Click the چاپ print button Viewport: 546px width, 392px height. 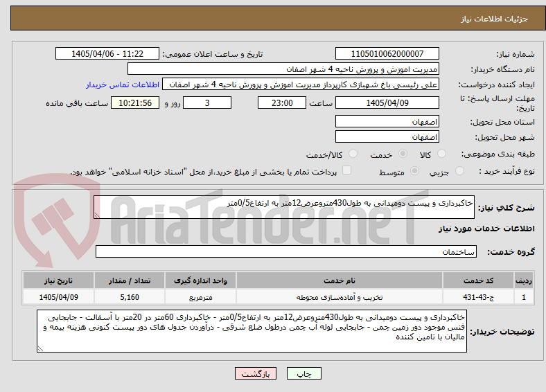pyautogui.click(x=304, y=373)
